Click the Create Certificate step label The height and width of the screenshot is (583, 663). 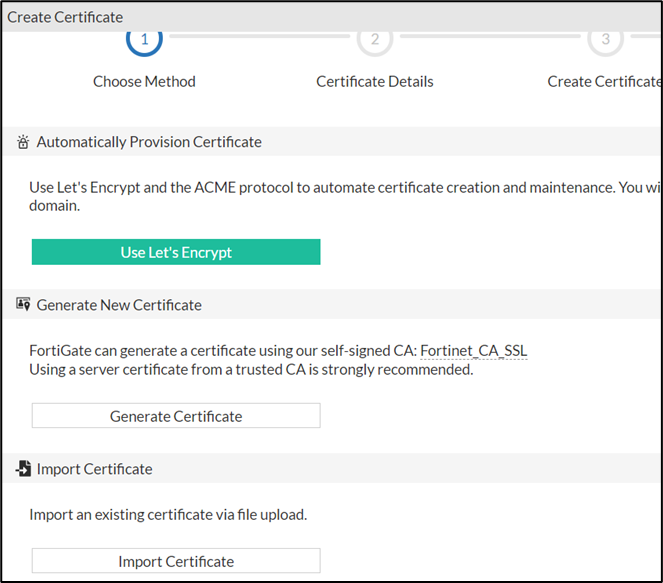[x=603, y=82]
